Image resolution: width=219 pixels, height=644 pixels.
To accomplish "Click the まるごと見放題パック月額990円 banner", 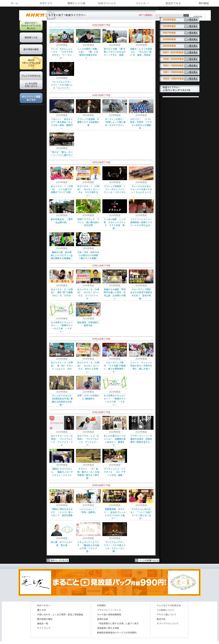I will coord(110,582).
